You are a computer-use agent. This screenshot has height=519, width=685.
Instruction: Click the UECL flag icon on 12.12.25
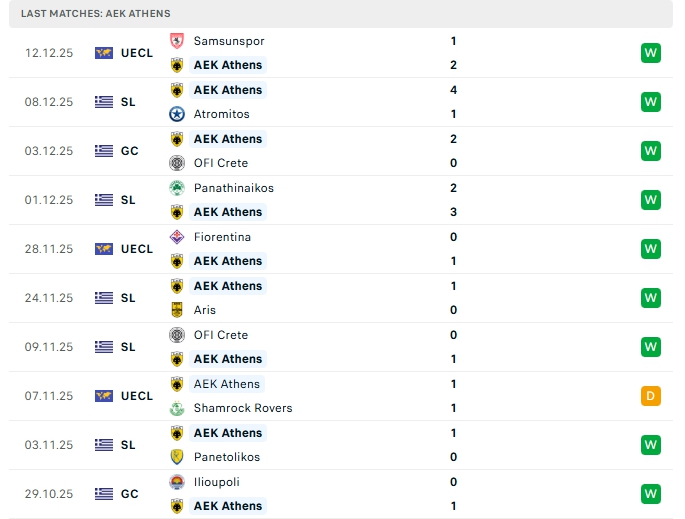[104, 53]
